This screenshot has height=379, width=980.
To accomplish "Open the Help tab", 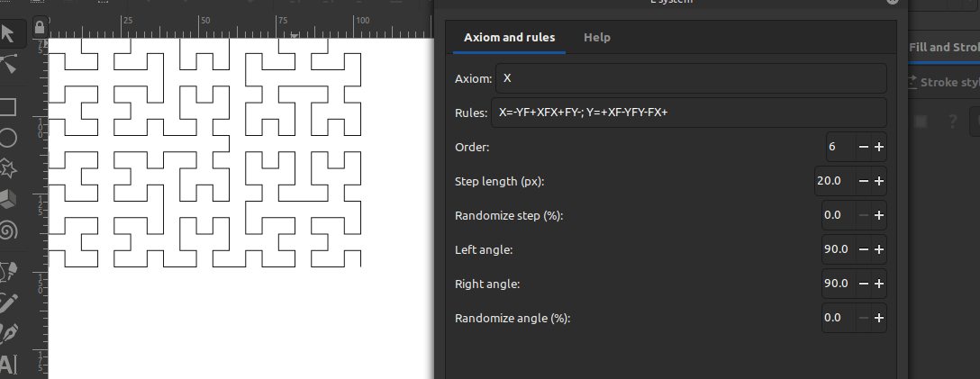I will 597,38.
